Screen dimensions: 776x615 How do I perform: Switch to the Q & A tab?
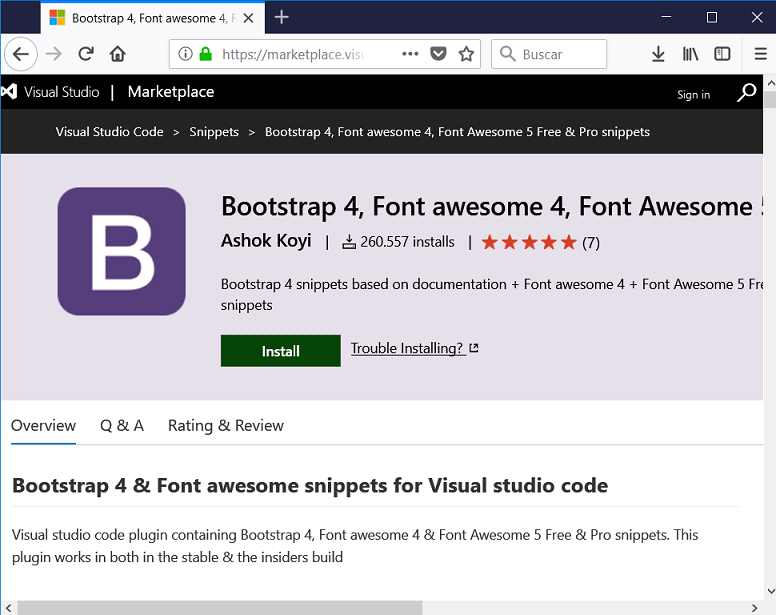tap(122, 426)
